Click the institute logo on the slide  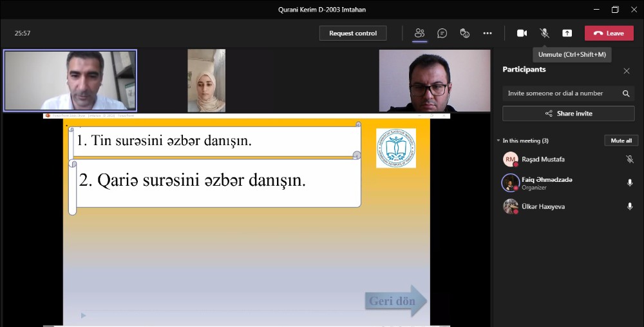(x=396, y=148)
